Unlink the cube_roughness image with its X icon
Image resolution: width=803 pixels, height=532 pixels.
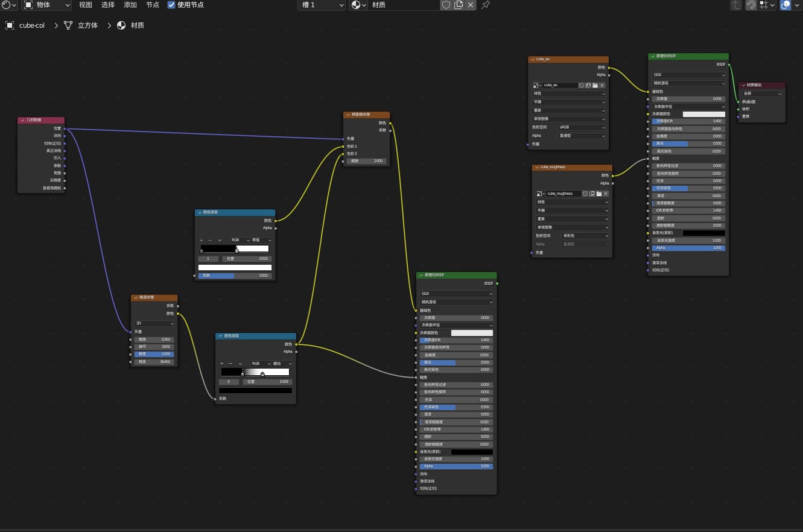606,194
